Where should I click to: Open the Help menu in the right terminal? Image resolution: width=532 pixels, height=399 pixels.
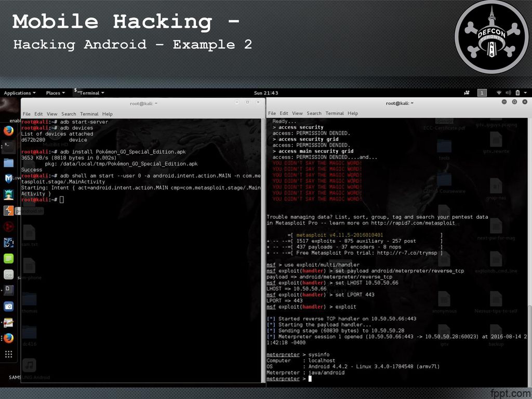coord(353,113)
